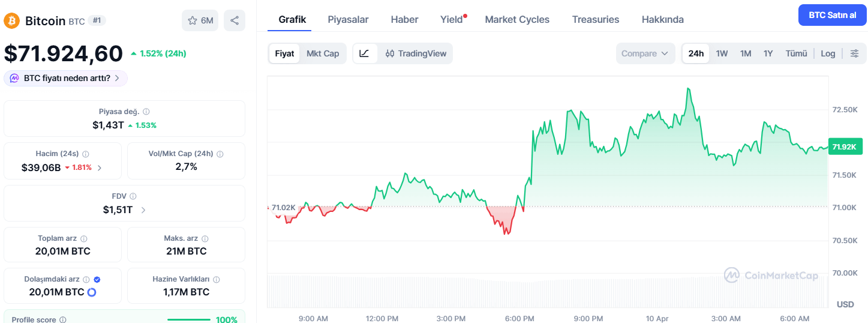Click the 6M watchlist count
Screen dimensions: 868x323
(207, 20)
